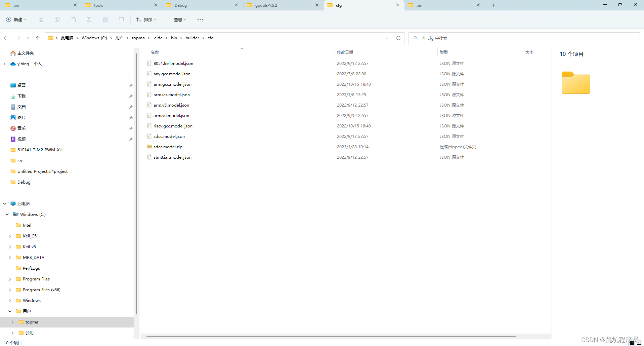Image resolution: width=644 pixels, height=346 pixels.
Task: Select the PerfLogs folder in tree
Action: click(31, 268)
